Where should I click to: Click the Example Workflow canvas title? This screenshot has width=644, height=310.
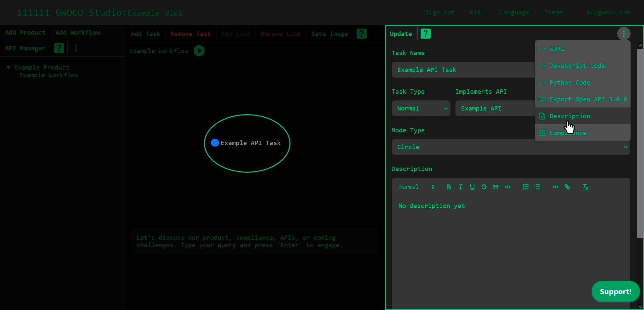pyautogui.click(x=159, y=51)
